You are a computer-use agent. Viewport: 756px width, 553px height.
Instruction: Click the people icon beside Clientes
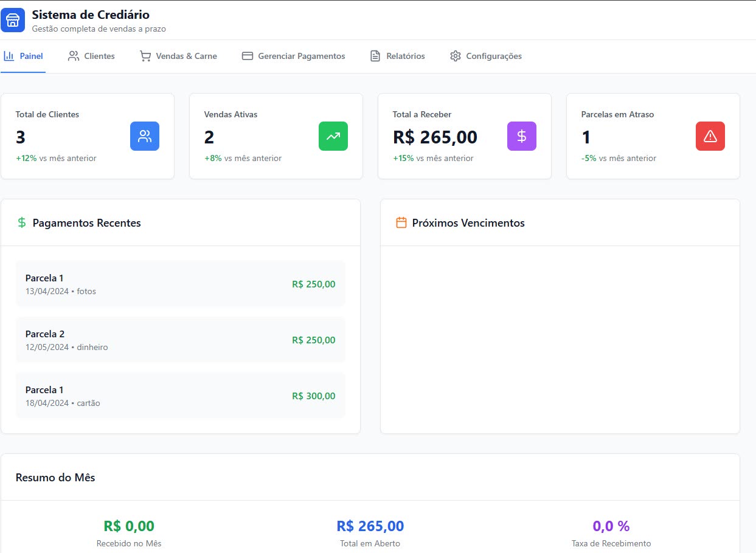[x=74, y=56]
